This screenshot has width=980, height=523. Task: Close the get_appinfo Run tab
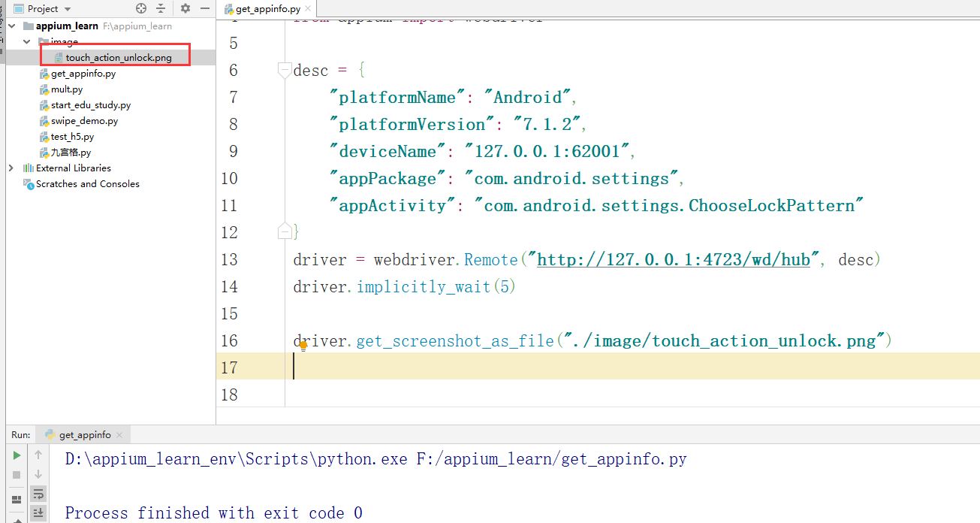pos(120,434)
